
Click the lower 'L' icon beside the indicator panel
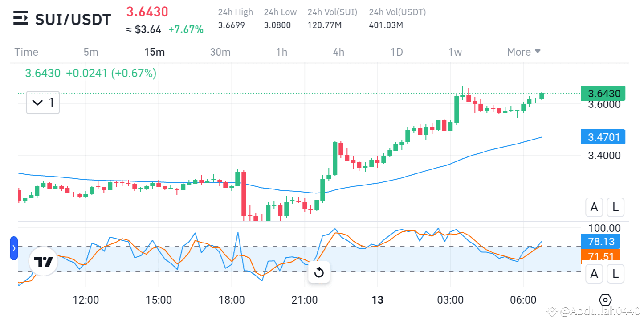click(x=615, y=273)
